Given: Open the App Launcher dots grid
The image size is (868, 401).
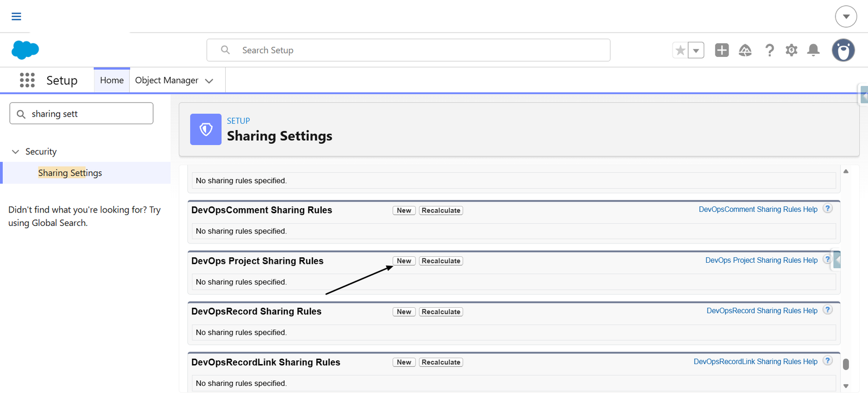Looking at the screenshot, I should click(x=27, y=80).
